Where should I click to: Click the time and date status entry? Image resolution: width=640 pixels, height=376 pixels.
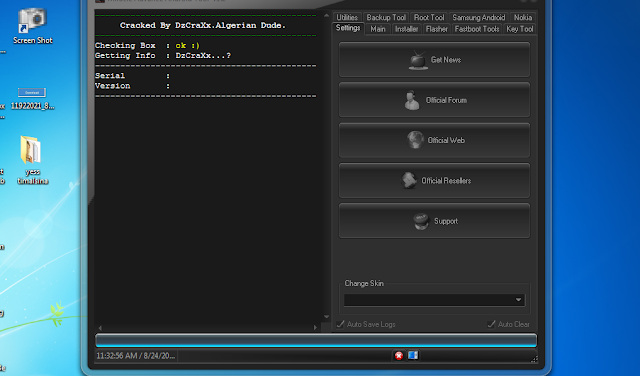(136, 356)
